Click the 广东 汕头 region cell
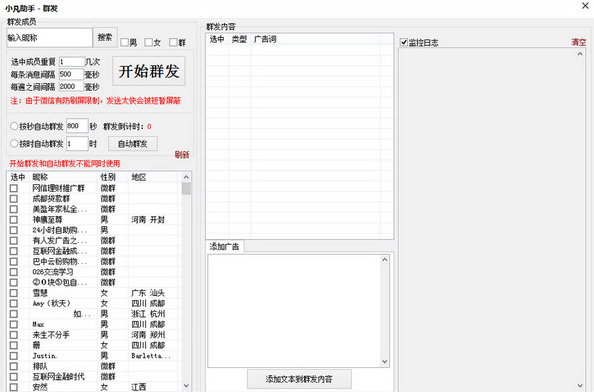The image size is (594, 392). point(148,293)
